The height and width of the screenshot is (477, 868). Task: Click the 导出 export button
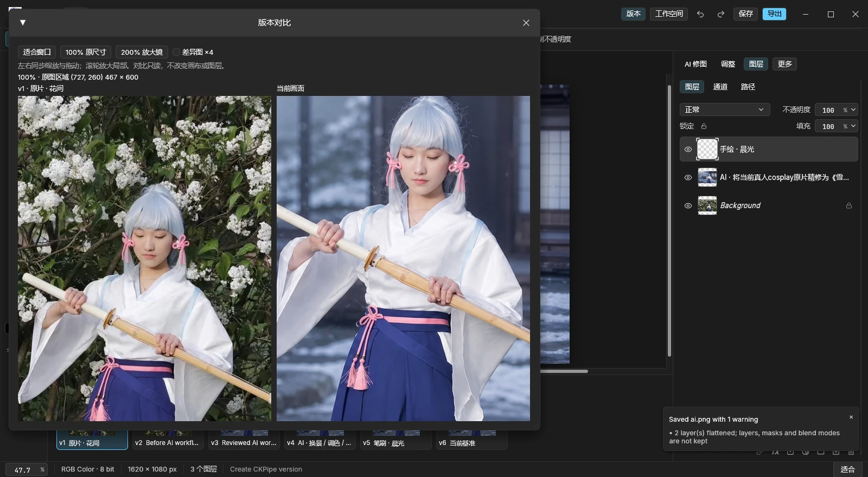[774, 14]
